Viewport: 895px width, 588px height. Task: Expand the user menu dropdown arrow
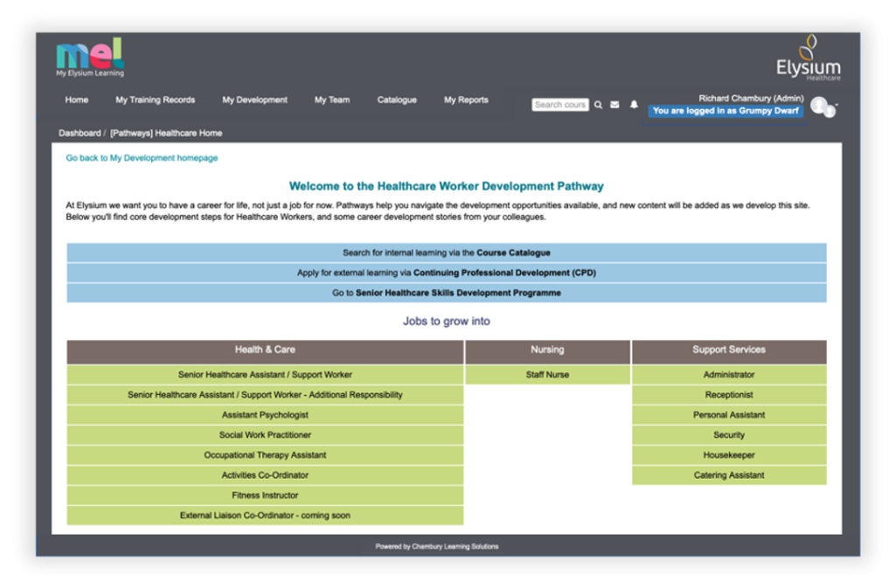pos(836,105)
